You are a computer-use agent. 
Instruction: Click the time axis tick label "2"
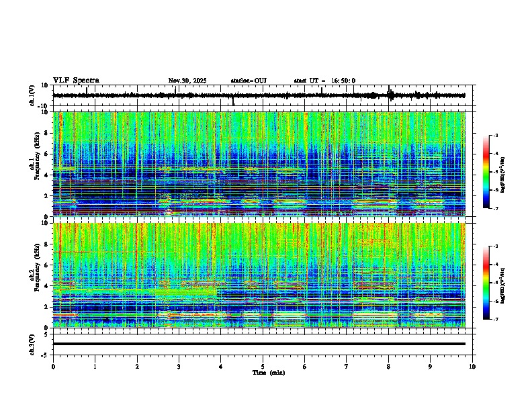(x=137, y=367)
